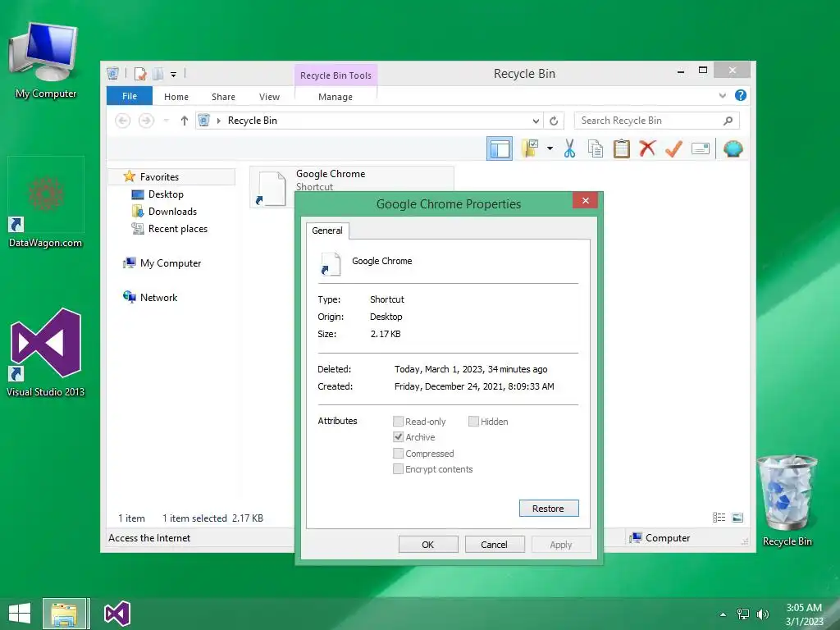Click the New folder quick access icon
Image resolution: width=840 pixels, height=630 pixels.
coord(158,73)
